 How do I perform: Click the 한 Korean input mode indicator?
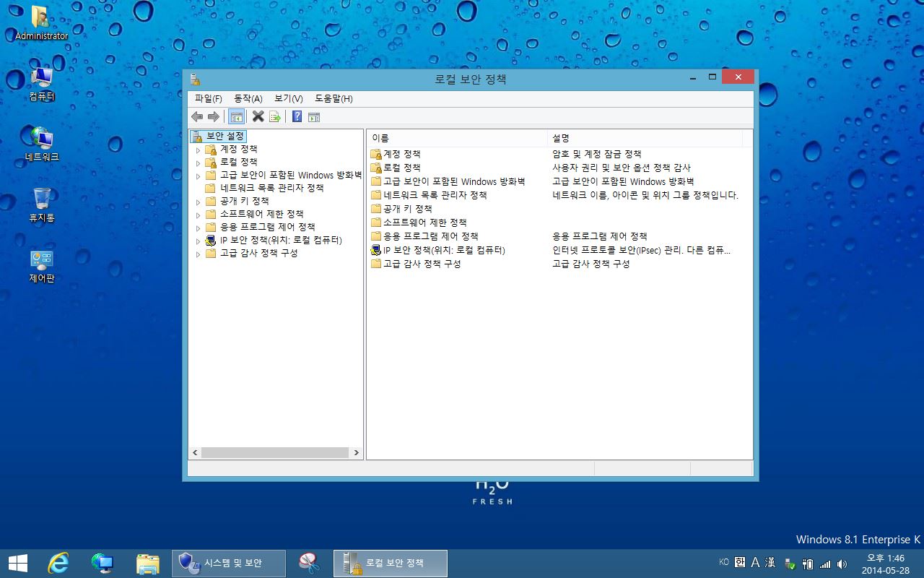click(x=740, y=562)
